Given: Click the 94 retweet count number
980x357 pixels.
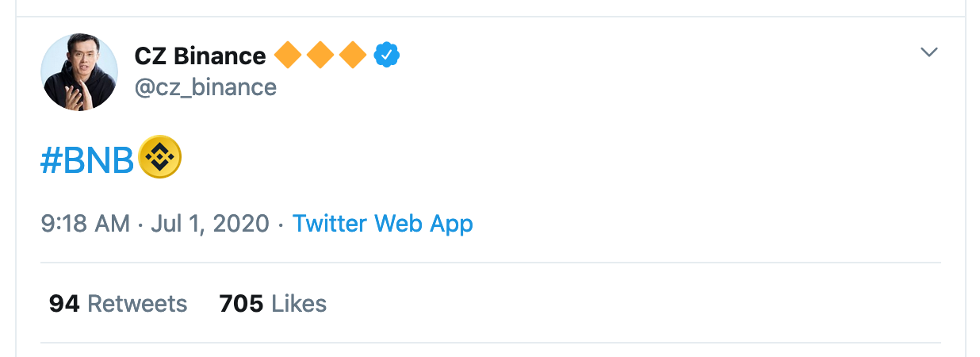Looking at the screenshot, I should 64,303.
